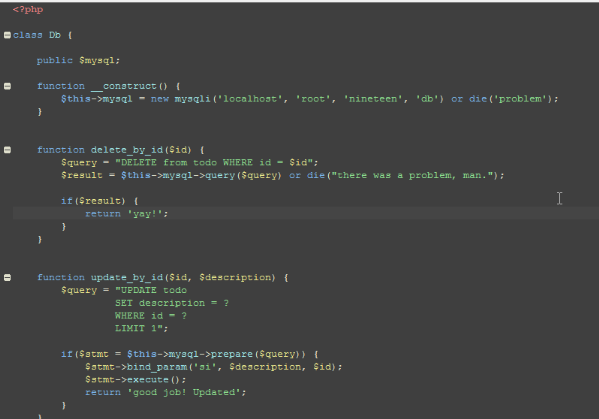
Task: Collapse the class Db fold marker
Action: [x=7, y=35]
